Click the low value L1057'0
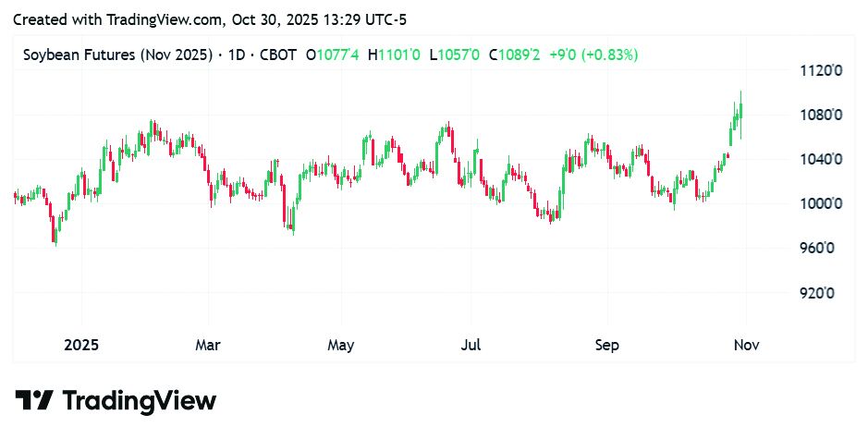Viewport: 868px width, 439px height. [455, 55]
